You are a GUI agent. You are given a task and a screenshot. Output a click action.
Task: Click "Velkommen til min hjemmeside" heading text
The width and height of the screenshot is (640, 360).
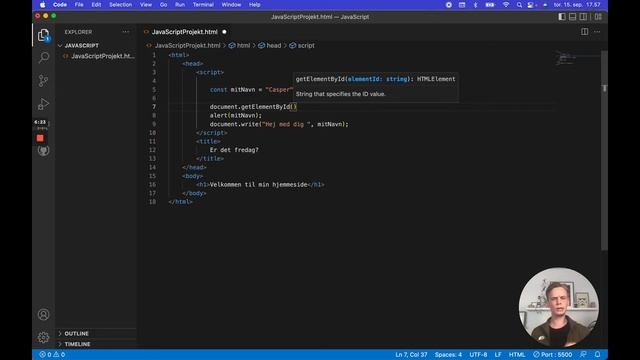pyautogui.click(x=258, y=184)
